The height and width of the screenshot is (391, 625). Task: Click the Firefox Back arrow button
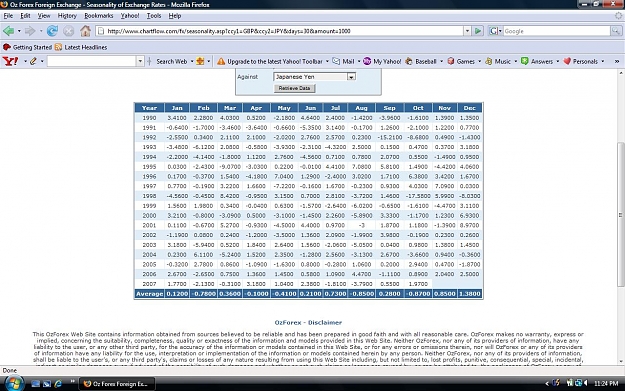[9, 31]
